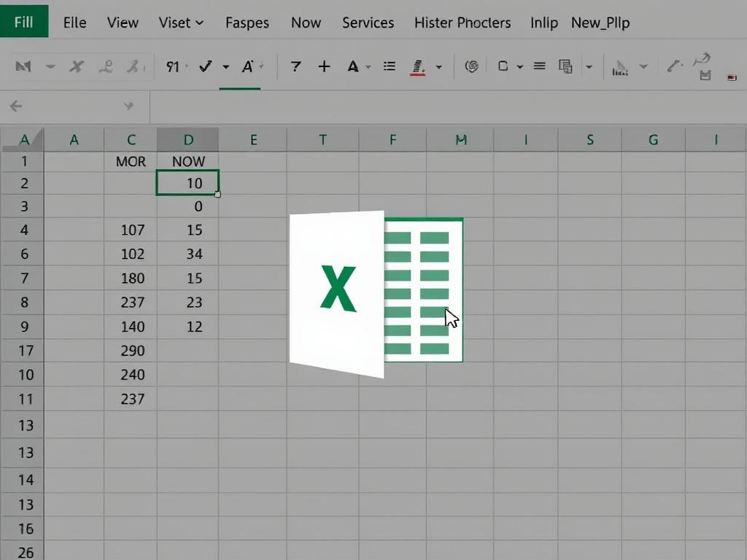747x560 pixels.
Task: Open the Fill tab
Action: click(24, 23)
